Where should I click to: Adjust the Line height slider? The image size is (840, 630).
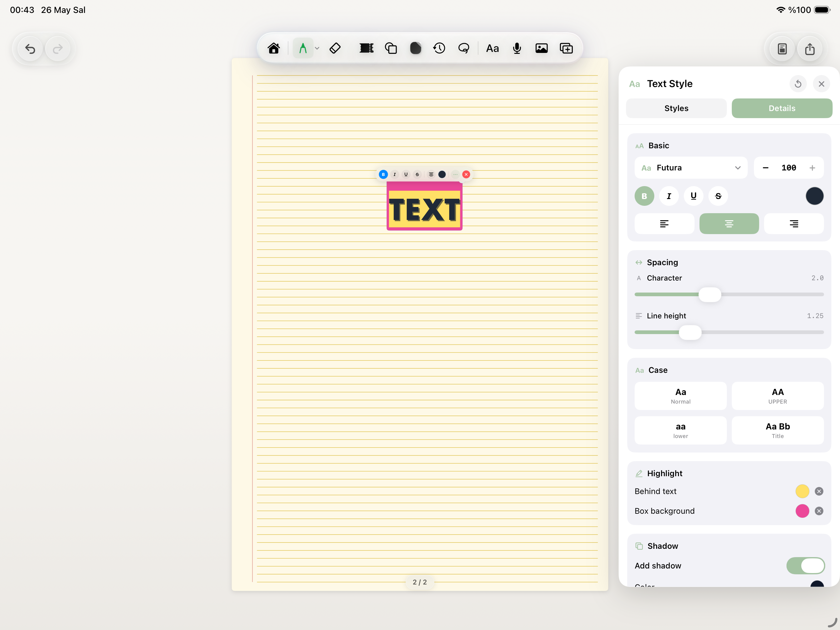pyautogui.click(x=690, y=332)
